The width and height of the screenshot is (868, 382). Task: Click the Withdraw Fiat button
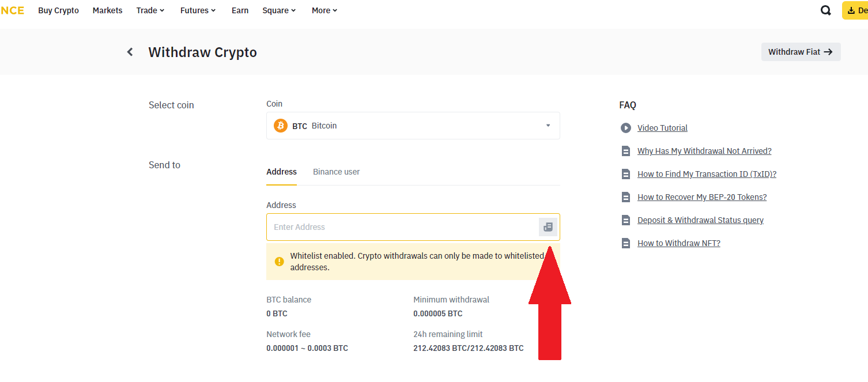tap(801, 52)
